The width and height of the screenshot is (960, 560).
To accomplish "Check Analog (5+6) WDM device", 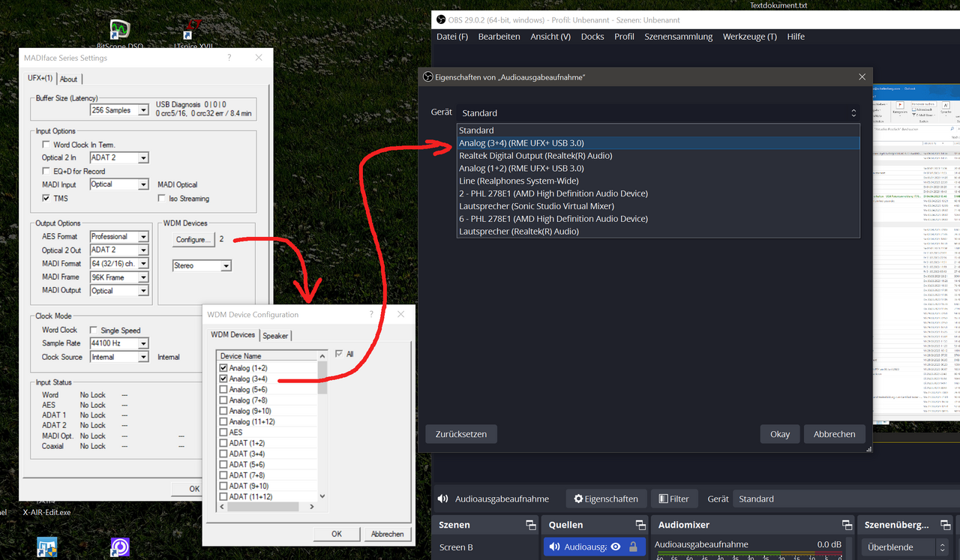I will (x=223, y=390).
